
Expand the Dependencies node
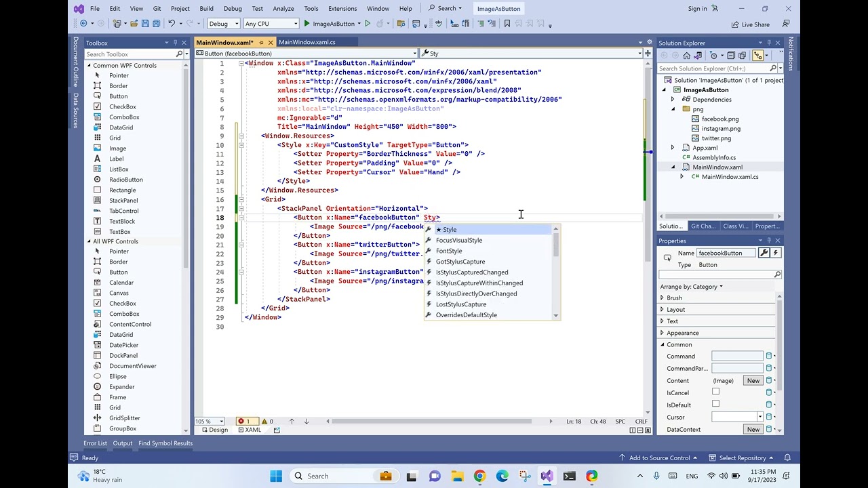click(673, 100)
